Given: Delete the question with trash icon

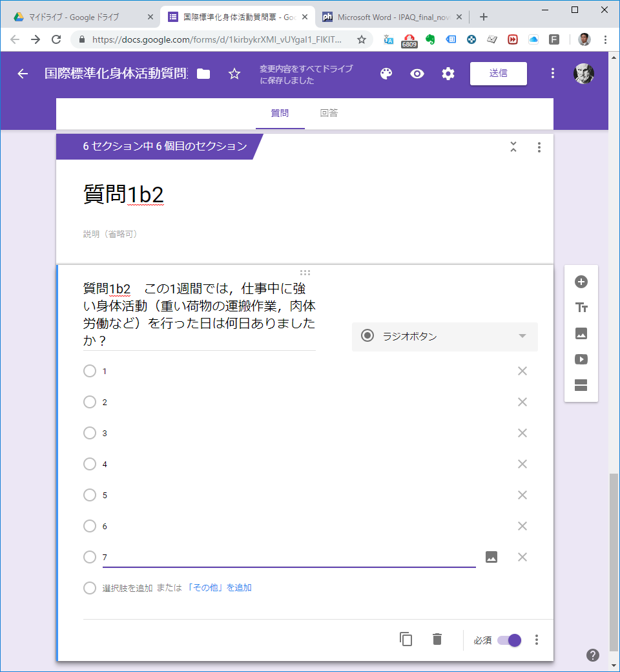Looking at the screenshot, I should pyautogui.click(x=437, y=640).
